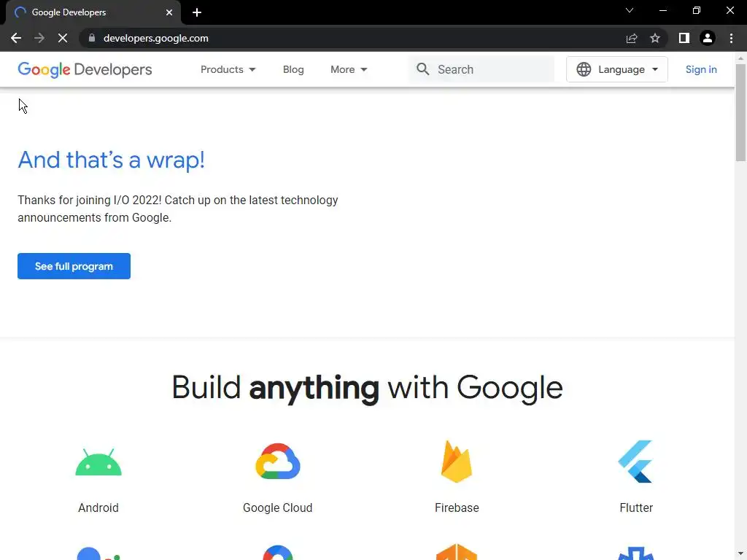Image resolution: width=747 pixels, height=560 pixels.
Task: Click the scrollbar up arrow
Action: click(x=740, y=58)
